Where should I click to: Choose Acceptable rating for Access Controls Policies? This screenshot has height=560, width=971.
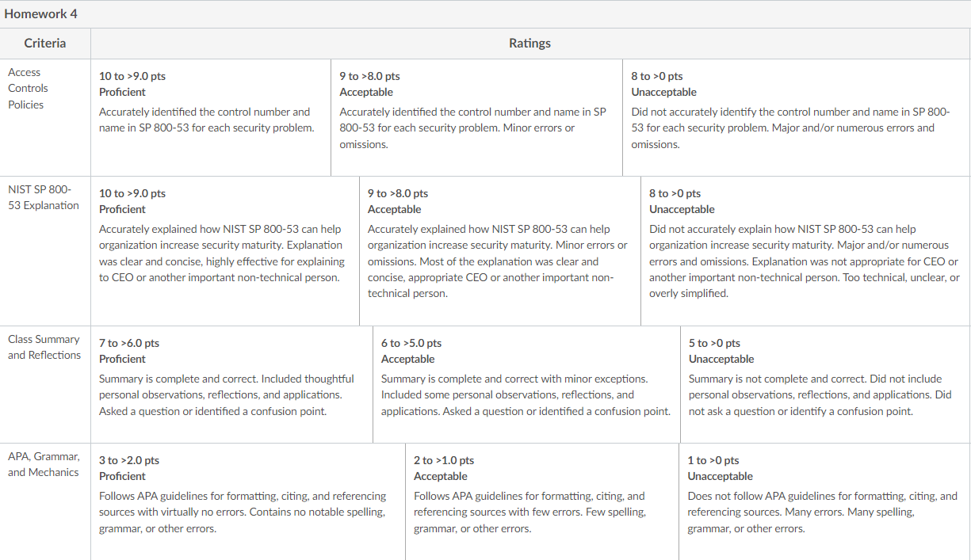click(476, 117)
